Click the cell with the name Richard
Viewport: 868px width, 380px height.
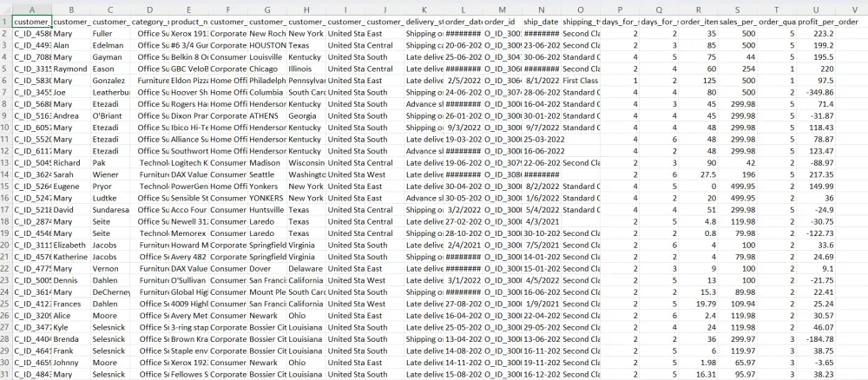point(71,162)
